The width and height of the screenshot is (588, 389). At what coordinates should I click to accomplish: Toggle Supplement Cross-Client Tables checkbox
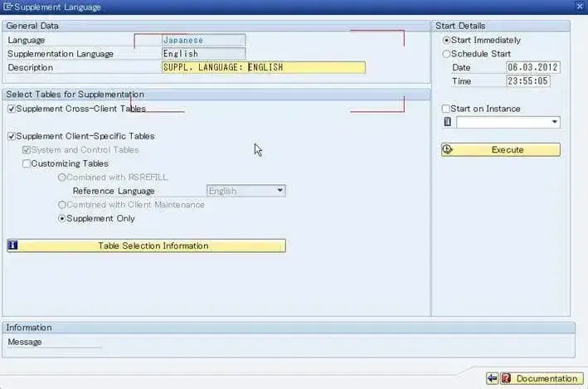[x=12, y=109]
